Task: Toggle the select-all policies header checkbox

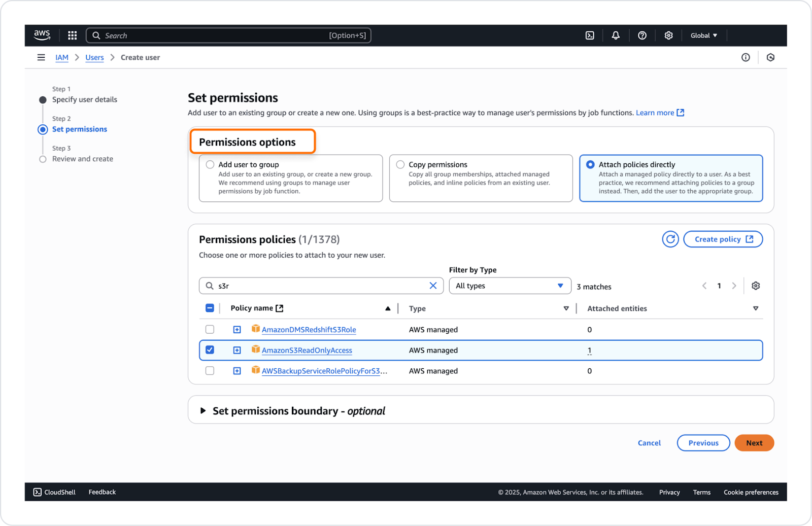Action: [210, 308]
